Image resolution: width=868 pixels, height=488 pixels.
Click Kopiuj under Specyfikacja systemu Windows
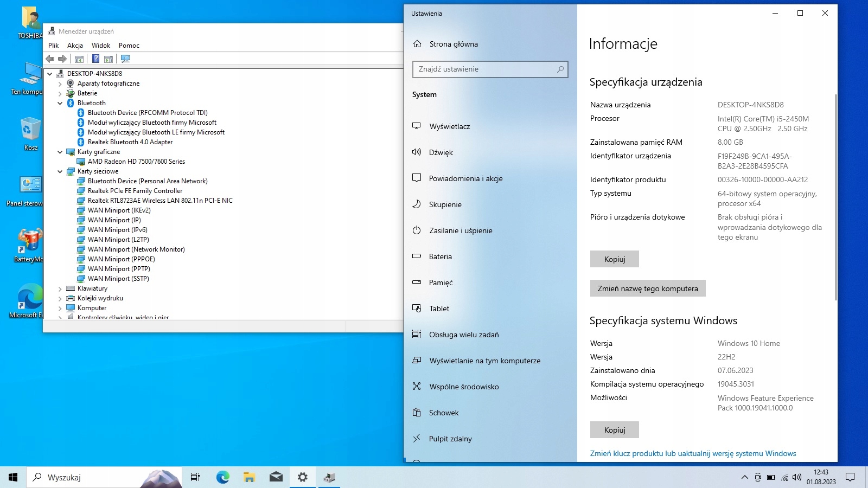pyautogui.click(x=615, y=430)
